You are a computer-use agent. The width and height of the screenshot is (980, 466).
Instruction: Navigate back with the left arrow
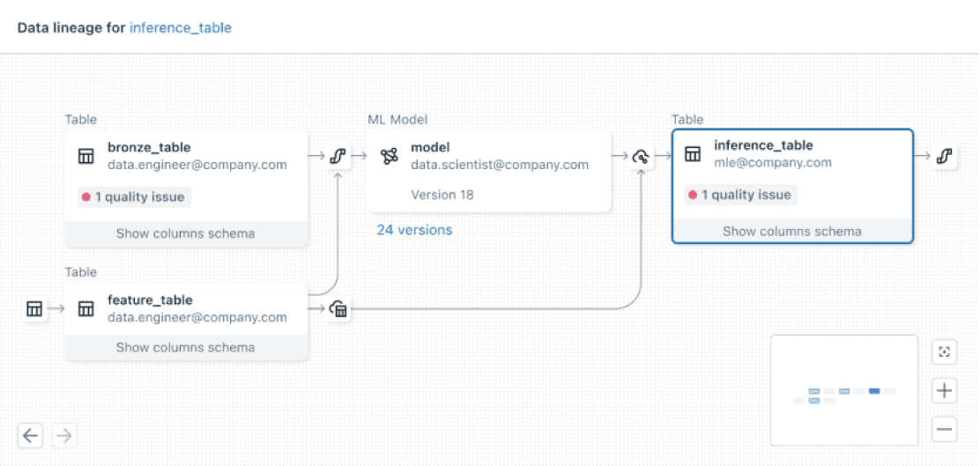click(x=31, y=434)
